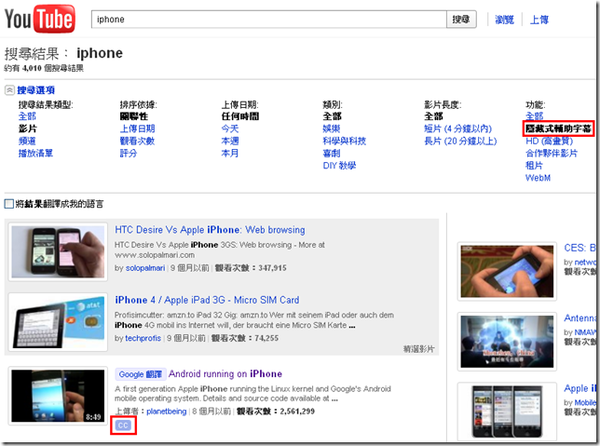The height and width of the screenshot is (446, 600).
Task: Click the Google 翻譯 badge
Action: 140,374
